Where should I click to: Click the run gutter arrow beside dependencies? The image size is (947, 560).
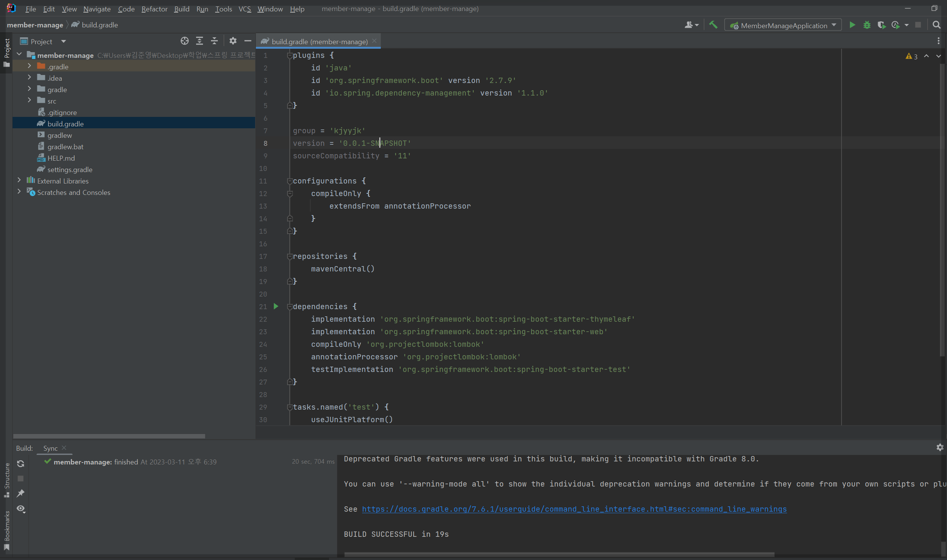click(276, 306)
